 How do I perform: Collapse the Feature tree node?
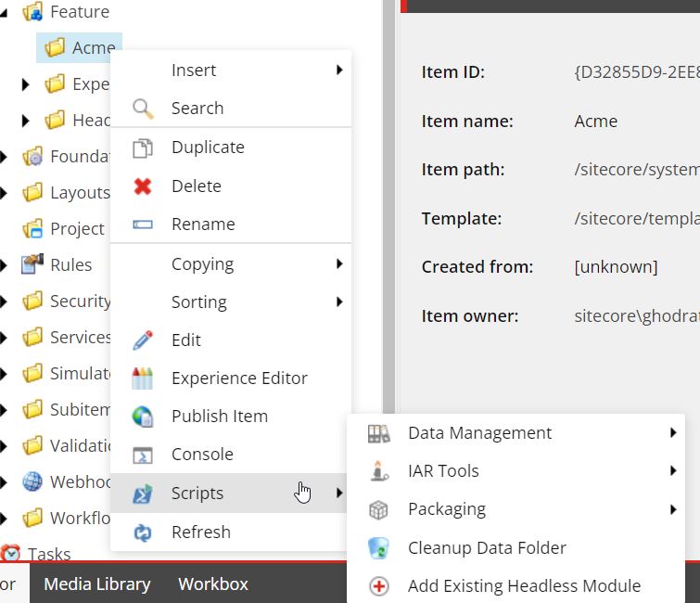4,12
